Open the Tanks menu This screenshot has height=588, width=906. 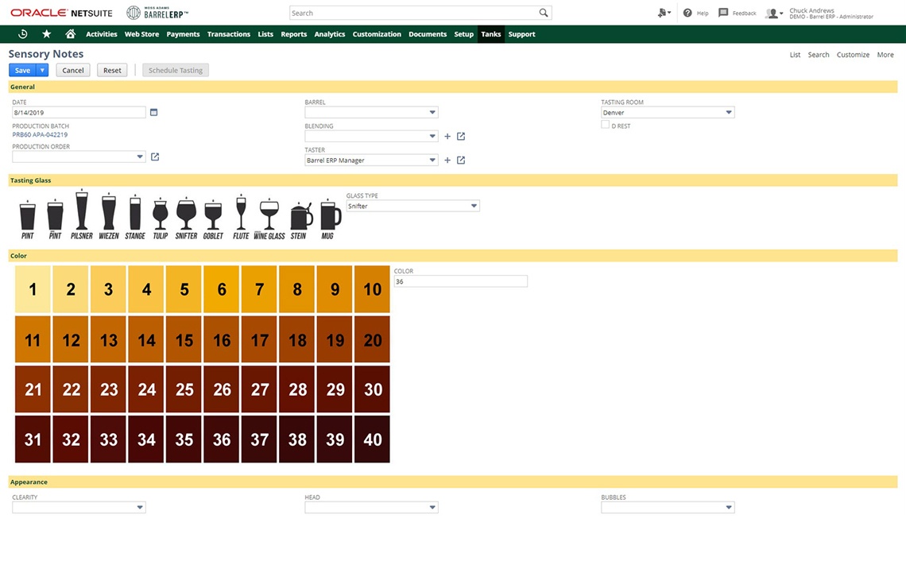(x=490, y=34)
